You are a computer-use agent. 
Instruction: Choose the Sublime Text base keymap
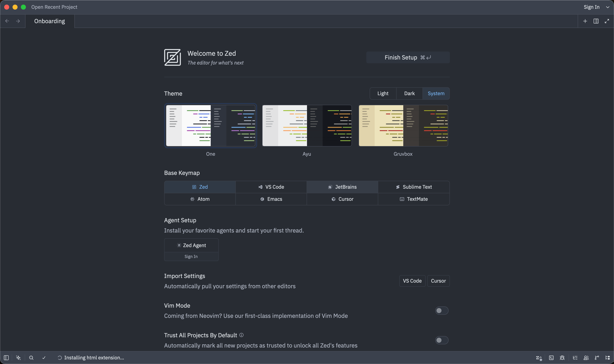tap(414, 187)
